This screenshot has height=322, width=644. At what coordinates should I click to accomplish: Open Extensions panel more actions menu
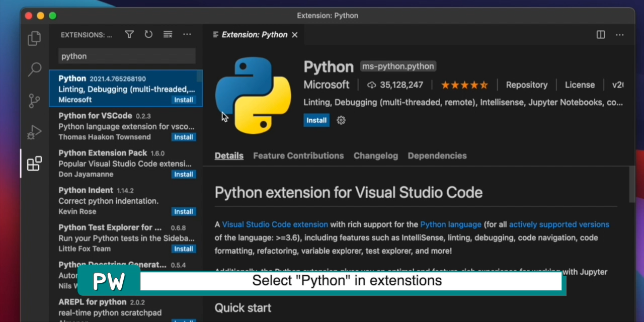pos(187,34)
